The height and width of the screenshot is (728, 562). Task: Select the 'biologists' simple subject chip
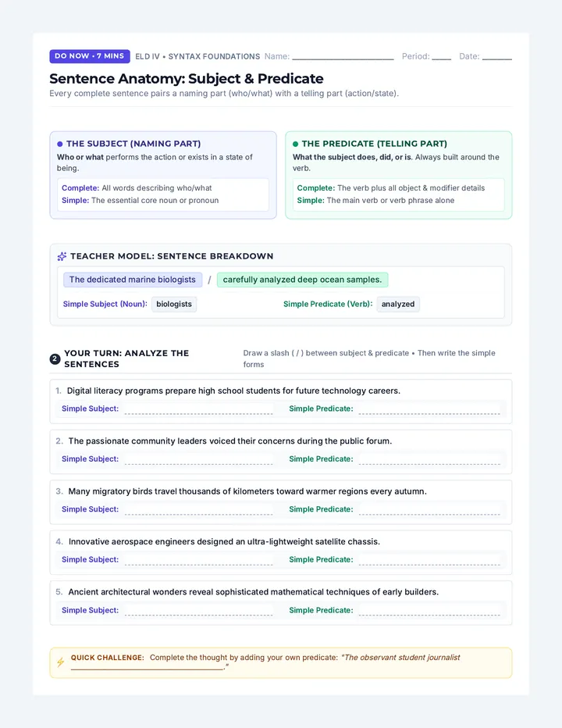(x=174, y=304)
